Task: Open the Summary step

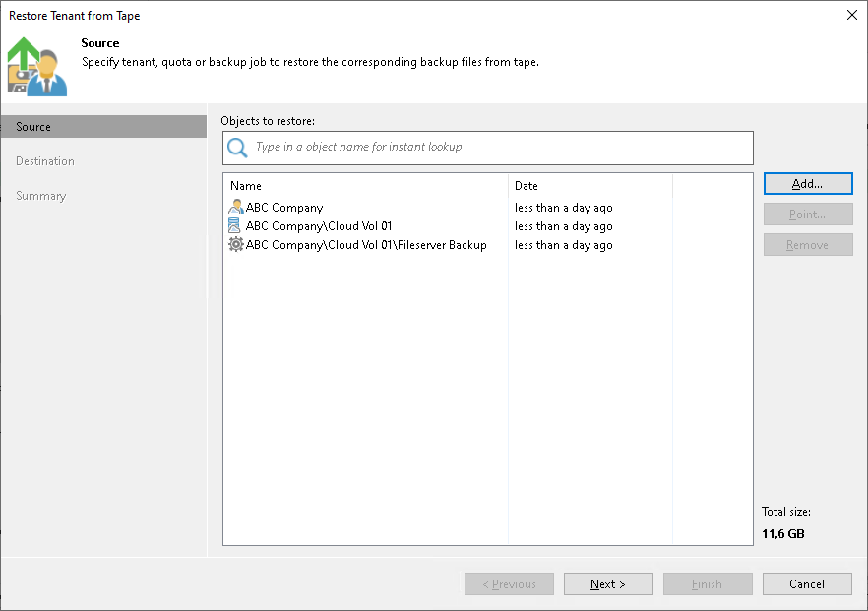Action: click(40, 195)
